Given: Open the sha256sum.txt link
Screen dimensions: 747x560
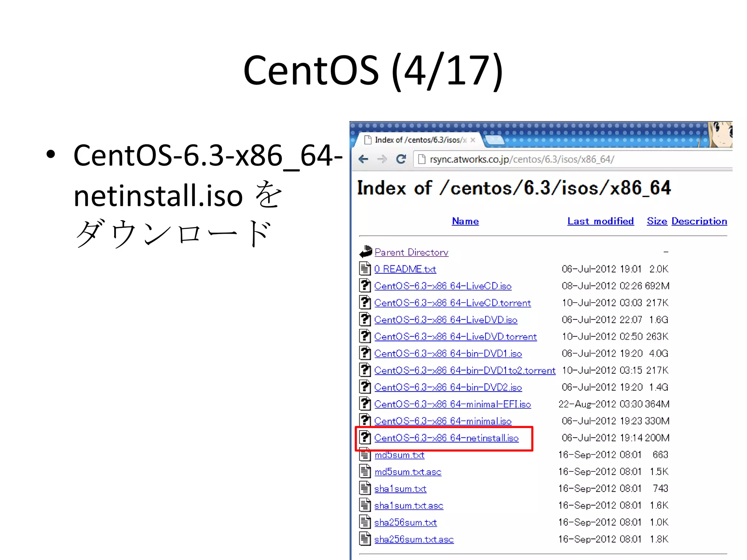Looking at the screenshot, I should click(x=406, y=522).
